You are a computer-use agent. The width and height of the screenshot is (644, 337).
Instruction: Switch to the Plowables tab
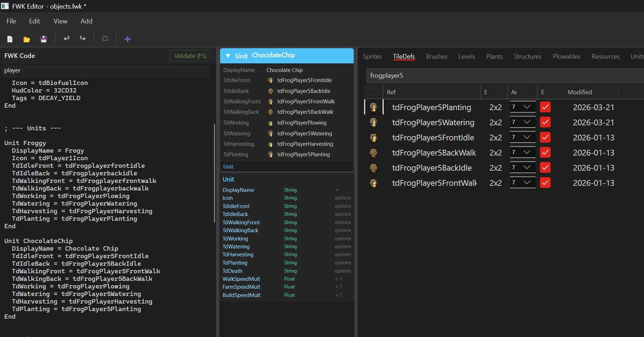pyautogui.click(x=567, y=56)
